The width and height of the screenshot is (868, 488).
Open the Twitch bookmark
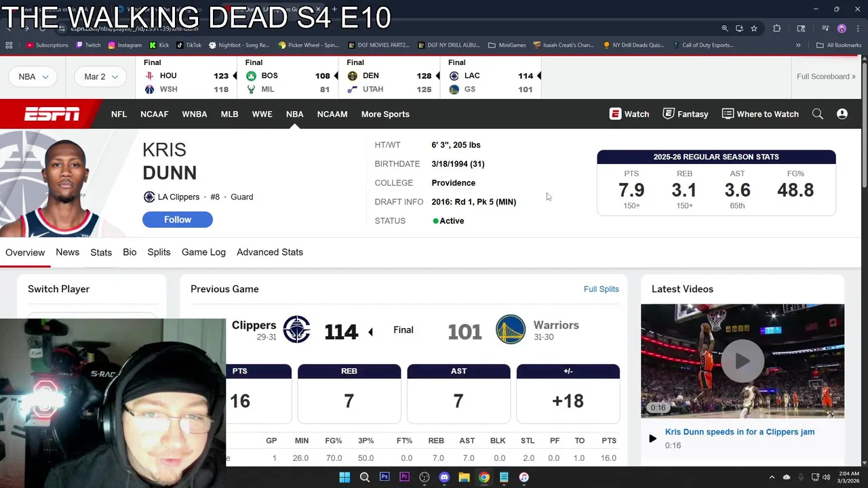(88, 45)
